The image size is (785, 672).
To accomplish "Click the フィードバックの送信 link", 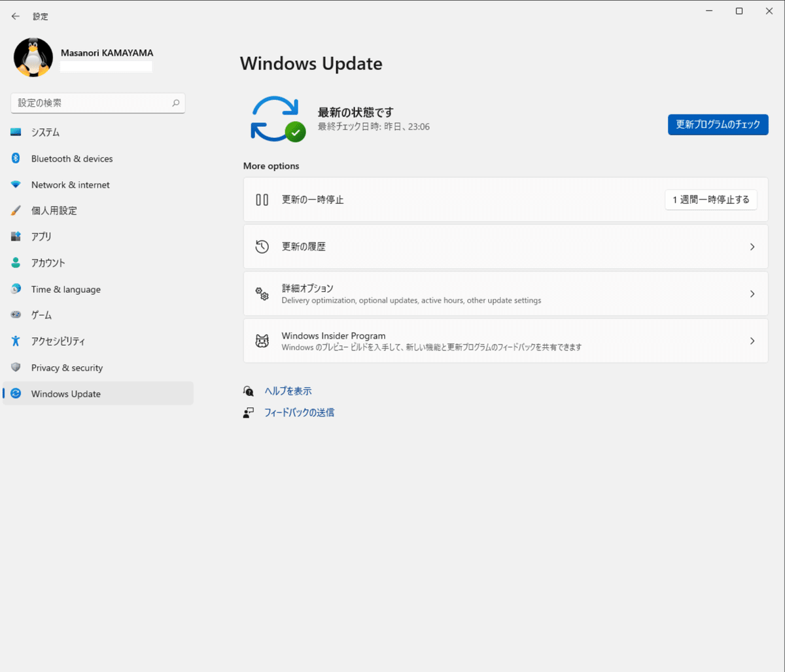I will click(x=299, y=412).
